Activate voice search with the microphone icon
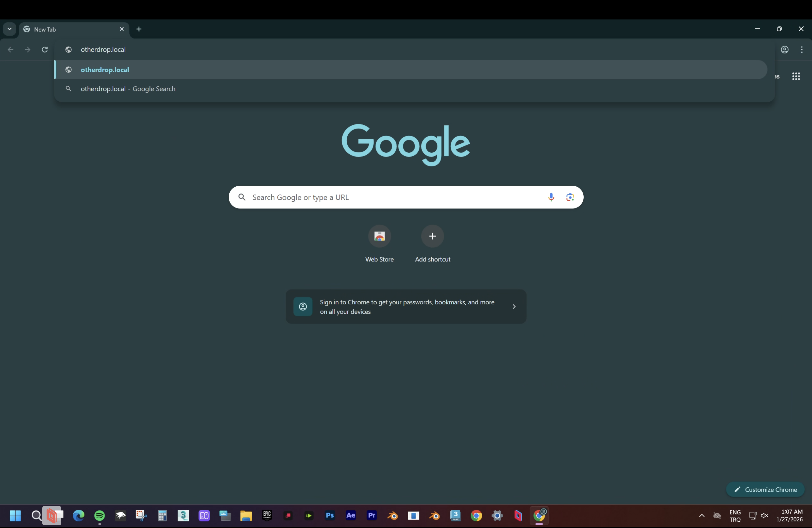Image resolution: width=812 pixels, height=528 pixels. [551, 197]
